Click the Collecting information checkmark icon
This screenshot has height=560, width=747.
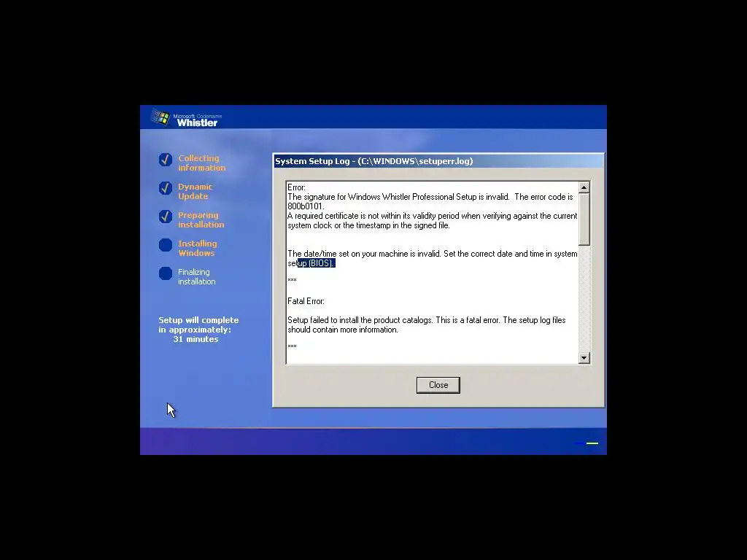point(166,160)
